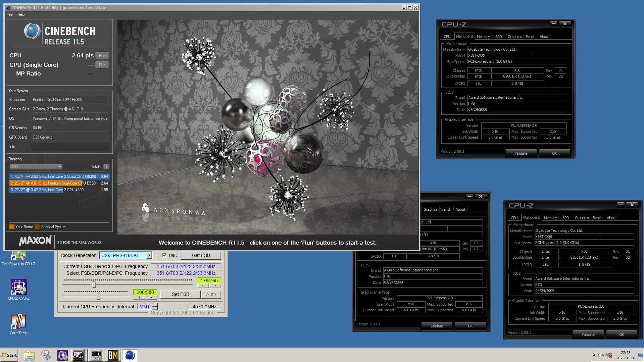This screenshot has height=362, width=644.
Task: Launch the Snipping Tool scissors icon on taskbar
Action: 46,355
